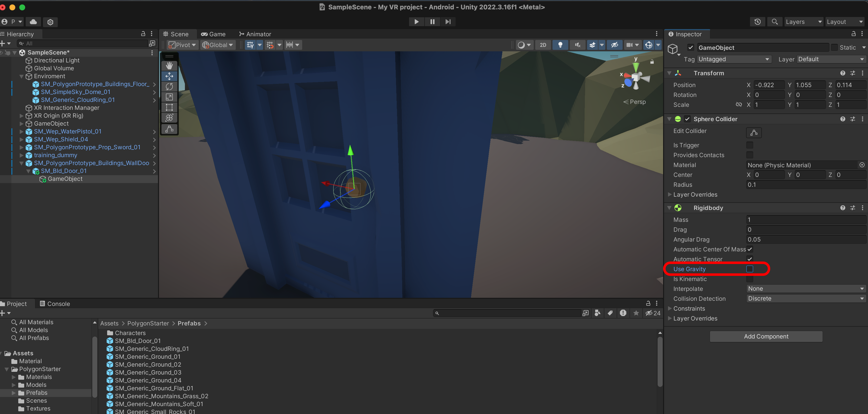Image resolution: width=868 pixels, height=414 pixels.
Task: Select the Scale tool in scene toolbar
Action: (x=169, y=97)
